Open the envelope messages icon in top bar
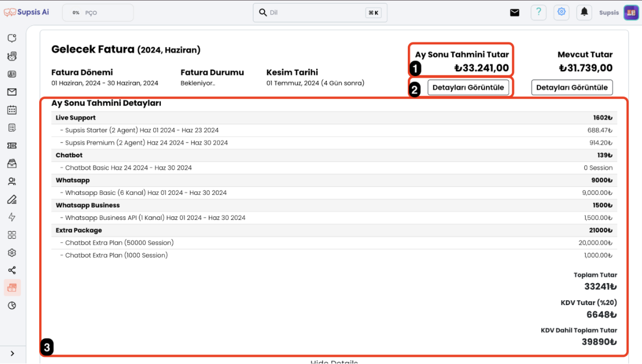 point(514,13)
